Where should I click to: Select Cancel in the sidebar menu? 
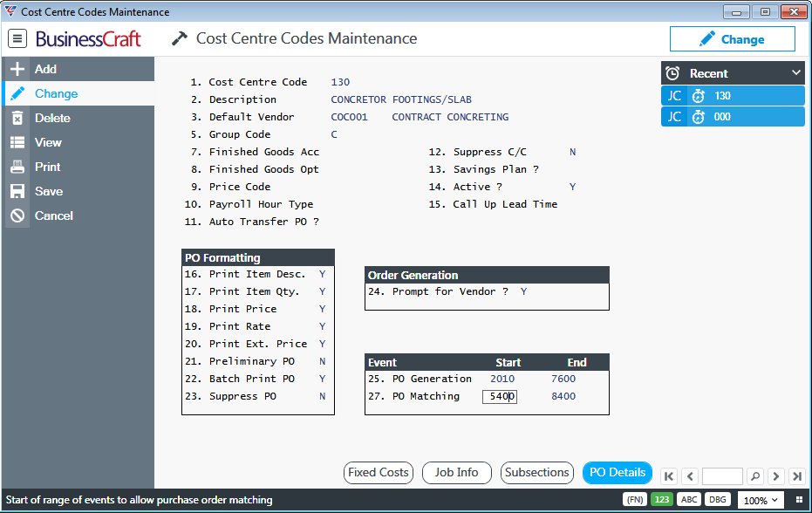click(78, 215)
